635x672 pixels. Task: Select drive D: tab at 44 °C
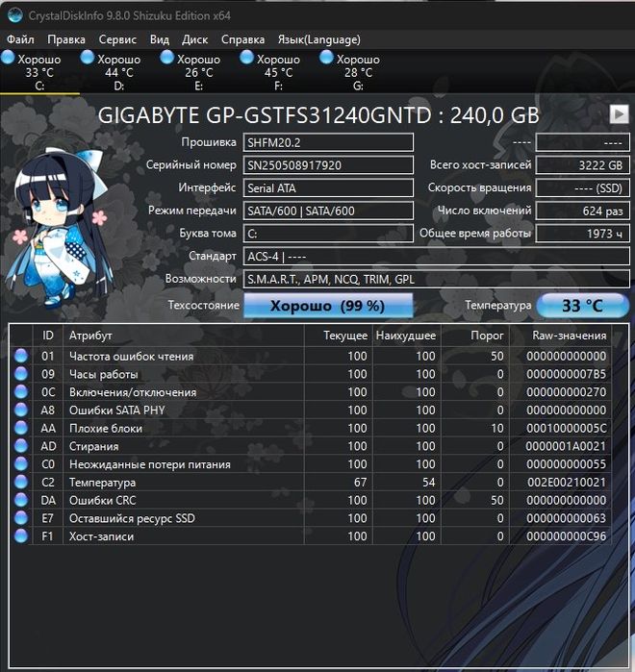(x=118, y=71)
